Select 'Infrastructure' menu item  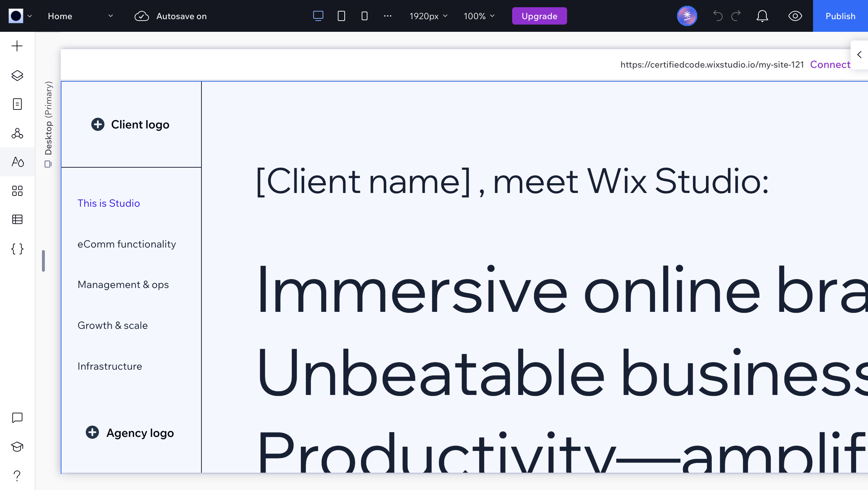(110, 366)
